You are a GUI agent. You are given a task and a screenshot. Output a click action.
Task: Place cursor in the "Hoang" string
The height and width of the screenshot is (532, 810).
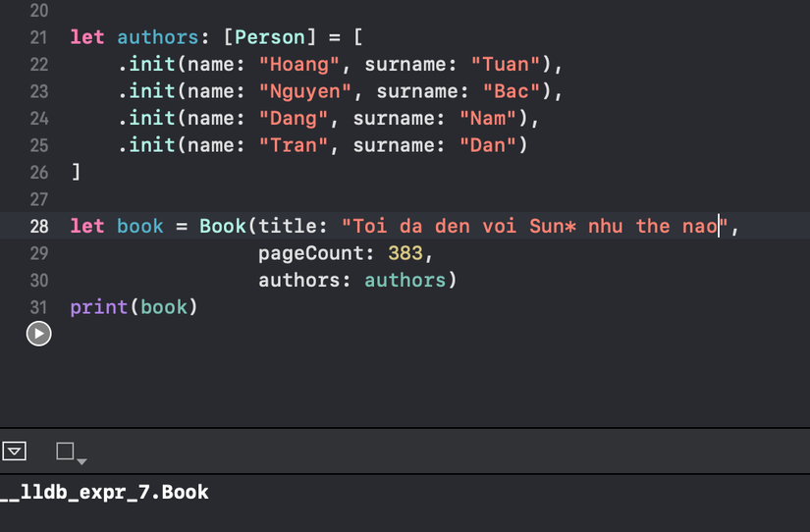[x=299, y=65]
